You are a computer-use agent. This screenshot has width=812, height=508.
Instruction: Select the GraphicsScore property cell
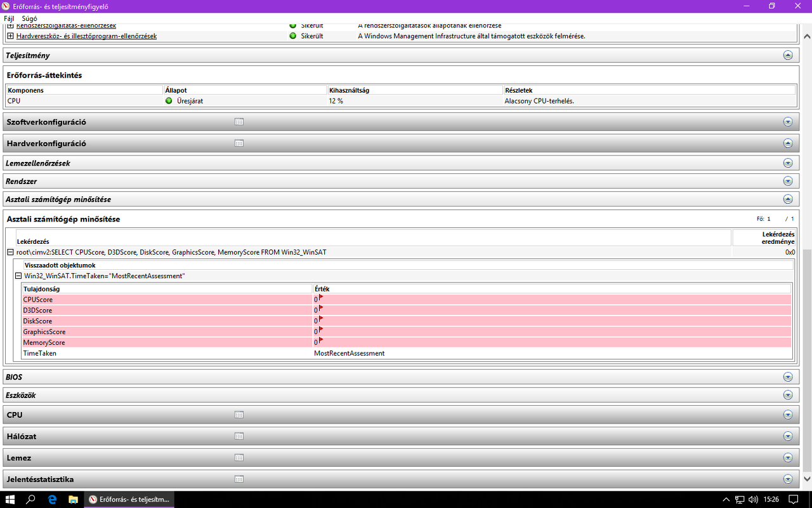coord(167,332)
